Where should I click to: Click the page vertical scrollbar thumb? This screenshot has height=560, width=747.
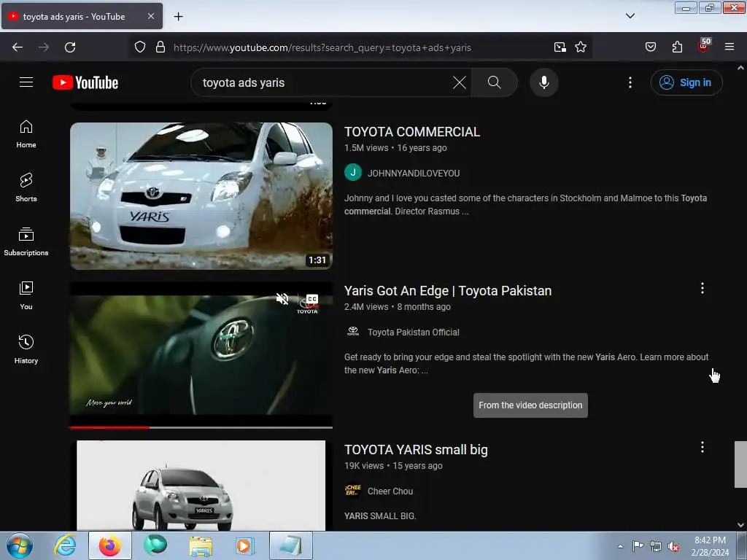pos(740,464)
